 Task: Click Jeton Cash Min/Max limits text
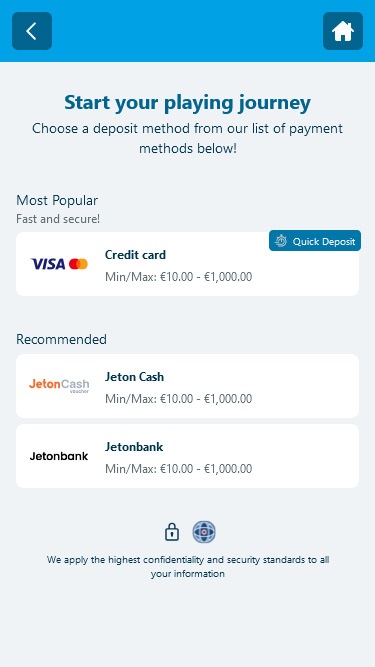(179, 399)
